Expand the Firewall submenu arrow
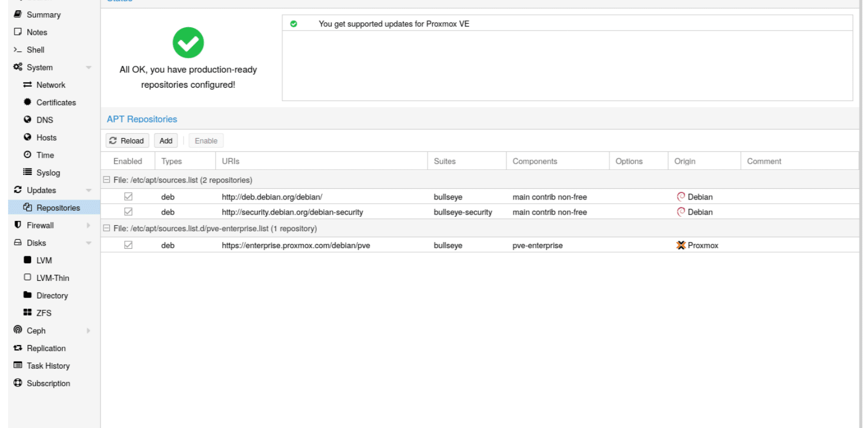This screenshot has width=868, height=428. click(x=88, y=225)
